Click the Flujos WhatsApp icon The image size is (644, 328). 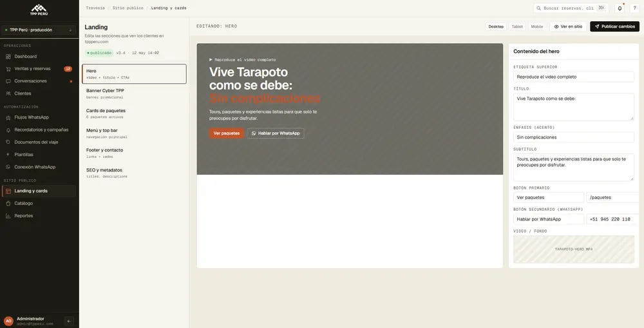8,117
